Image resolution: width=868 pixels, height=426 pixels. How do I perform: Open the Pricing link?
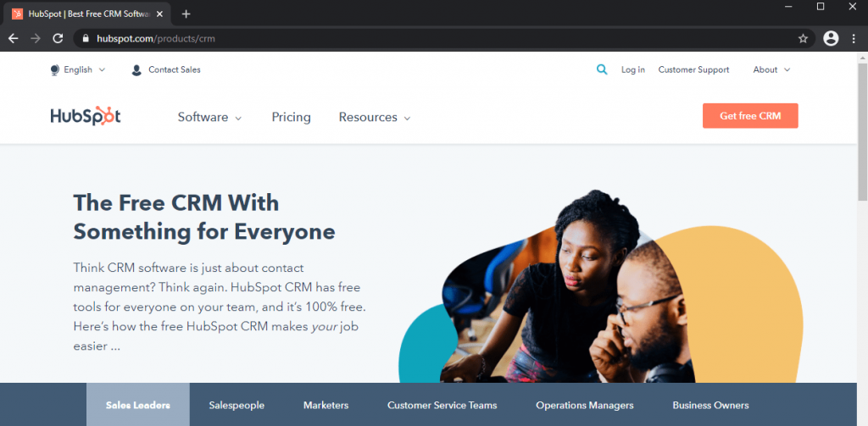(x=292, y=117)
